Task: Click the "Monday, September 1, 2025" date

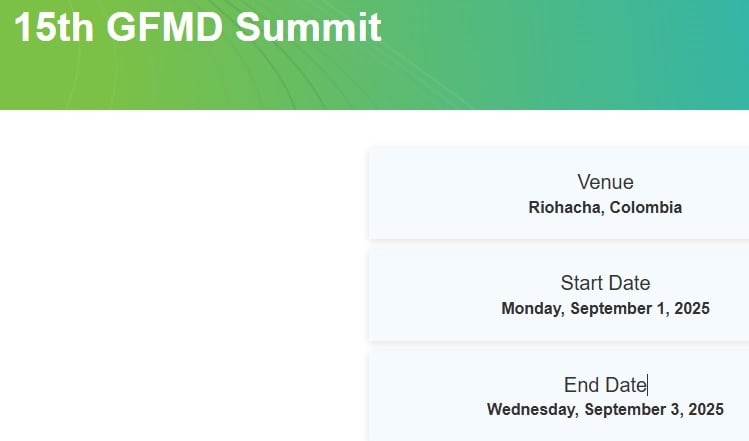Action: click(x=605, y=308)
